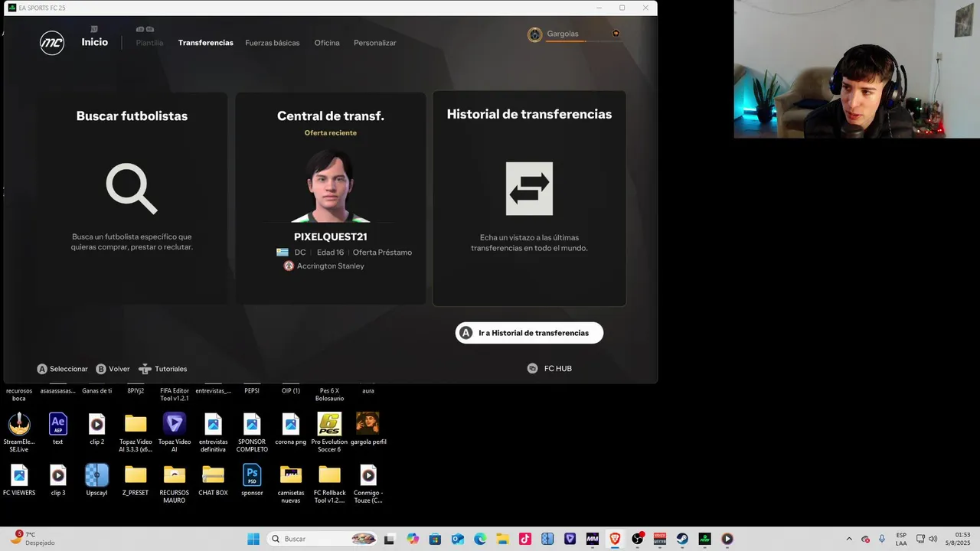This screenshot has height=551, width=980.
Task: Select the Transferencias tab
Action: [206, 43]
